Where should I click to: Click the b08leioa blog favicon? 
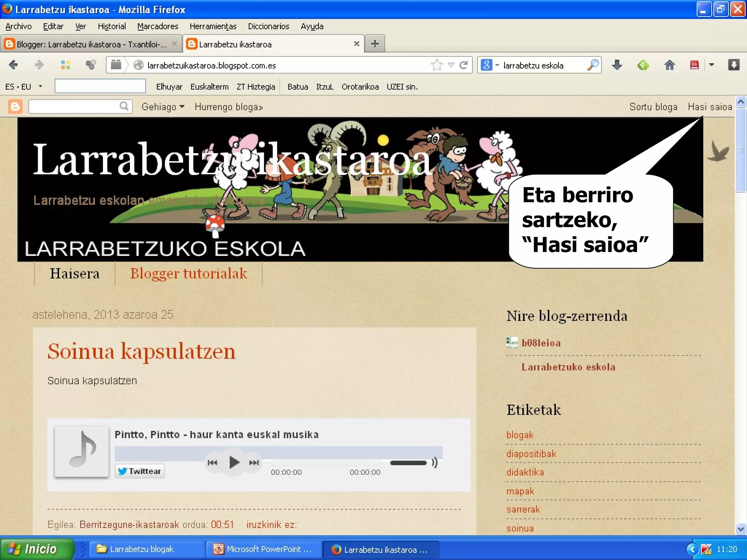click(x=512, y=343)
